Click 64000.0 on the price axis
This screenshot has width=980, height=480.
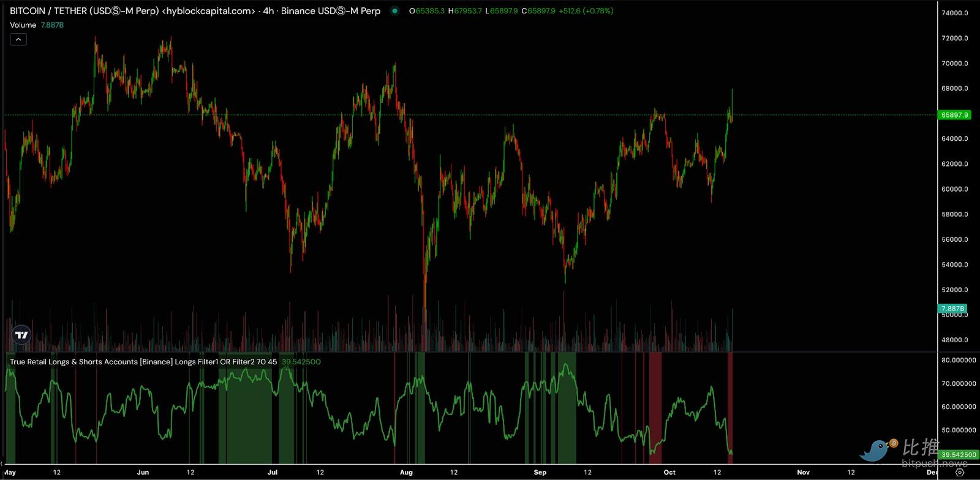(954, 139)
